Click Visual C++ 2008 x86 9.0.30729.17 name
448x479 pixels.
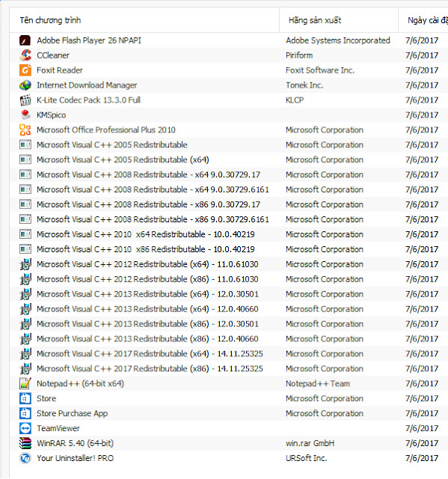tap(149, 204)
